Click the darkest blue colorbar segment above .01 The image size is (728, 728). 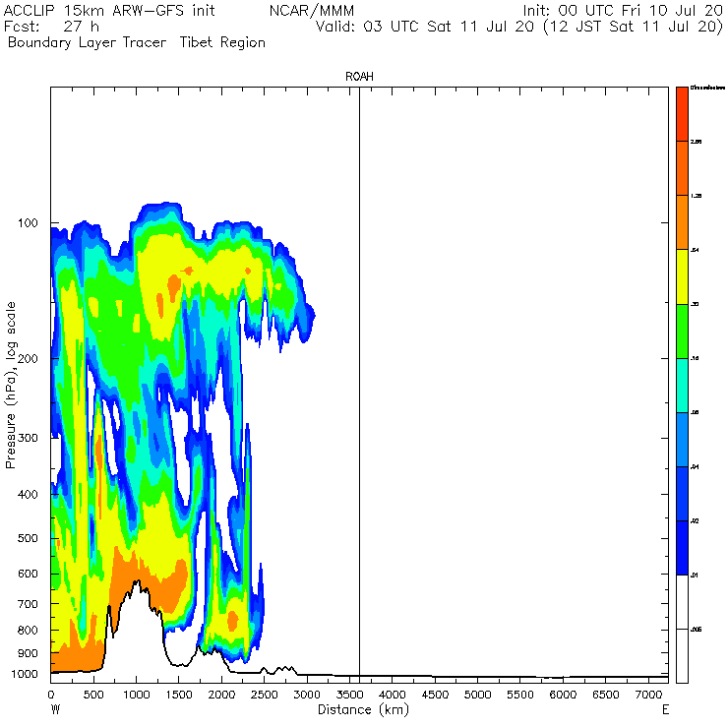click(x=682, y=548)
